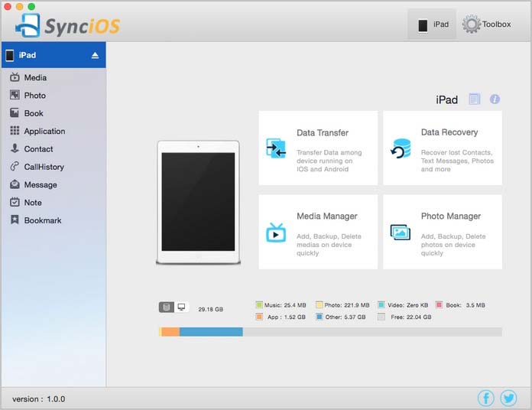Click the Photo yellow color swatch
The image size is (532, 410).
[319, 304]
